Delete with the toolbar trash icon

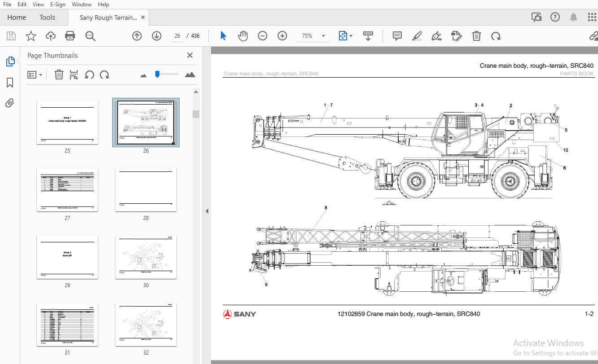click(x=477, y=36)
